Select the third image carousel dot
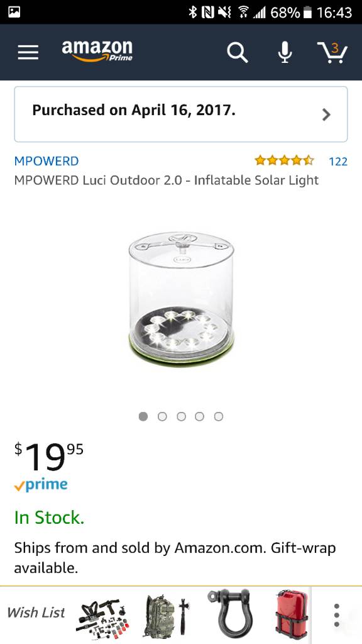Image resolution: width=362 pixels, height=644 pixels. coord(181,416)
